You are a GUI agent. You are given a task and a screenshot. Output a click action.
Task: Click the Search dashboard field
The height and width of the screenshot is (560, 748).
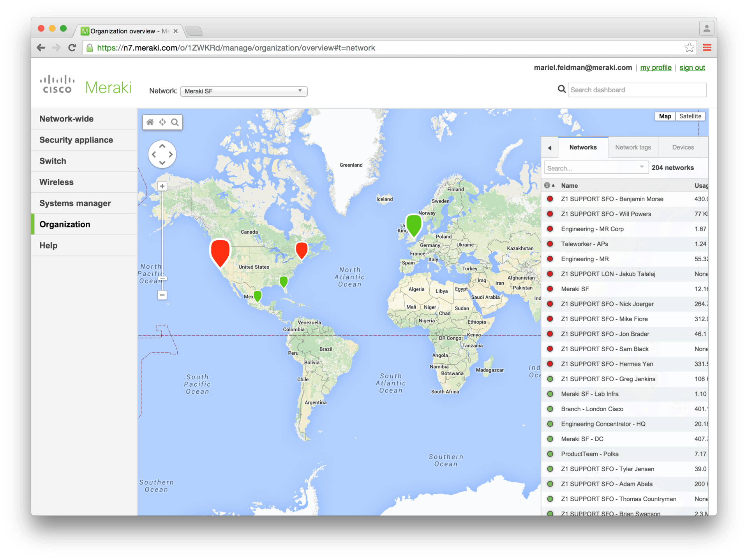637,90
